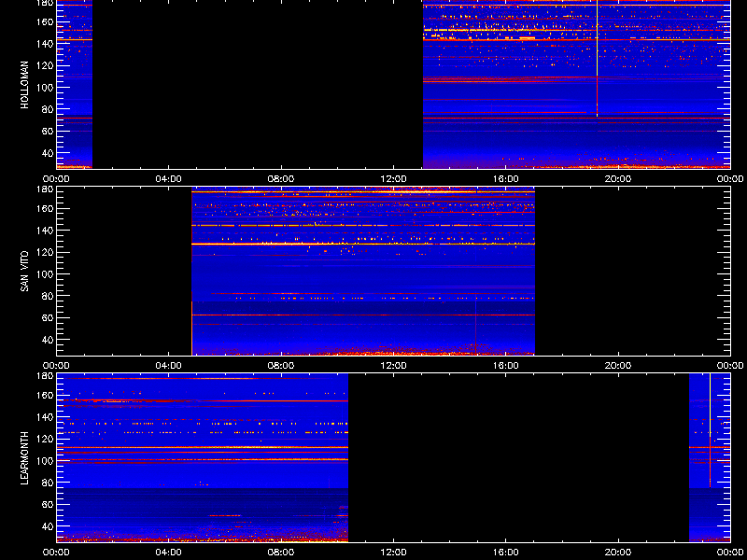The width and height of the screenshot is (747, 560).
Task: Click the 04:00 time label below San Vito plot
Action: pyautogui.click(x=169, y=366)
